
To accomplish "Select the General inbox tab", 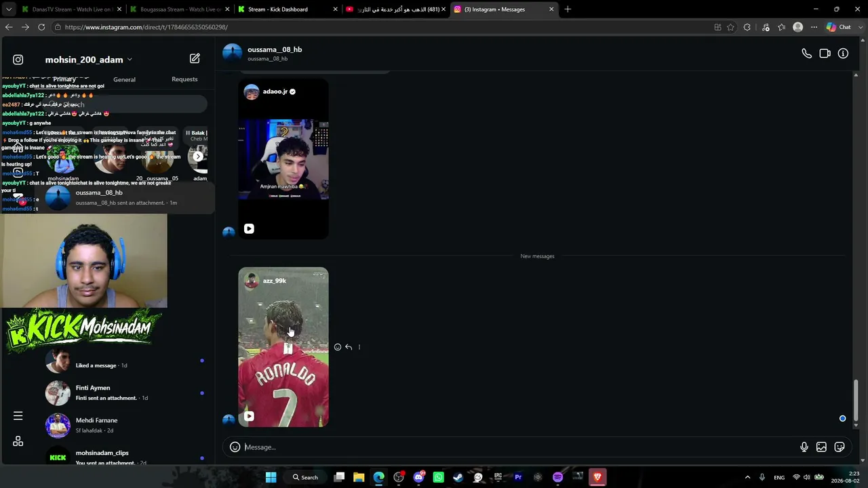I will tap(124, 79).
